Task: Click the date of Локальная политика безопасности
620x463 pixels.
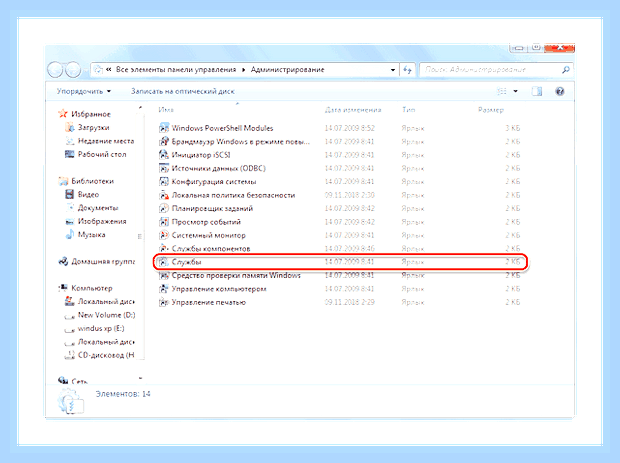Action: [350, 195]
